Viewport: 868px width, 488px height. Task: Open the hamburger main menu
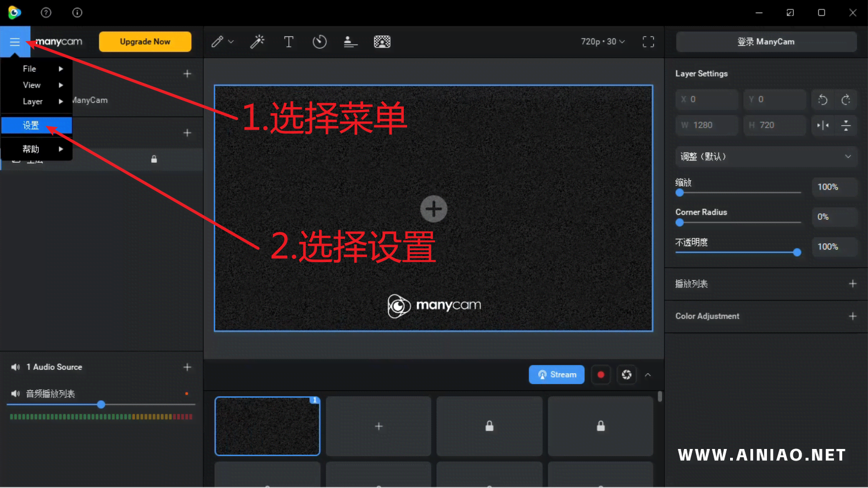(15, 42)
